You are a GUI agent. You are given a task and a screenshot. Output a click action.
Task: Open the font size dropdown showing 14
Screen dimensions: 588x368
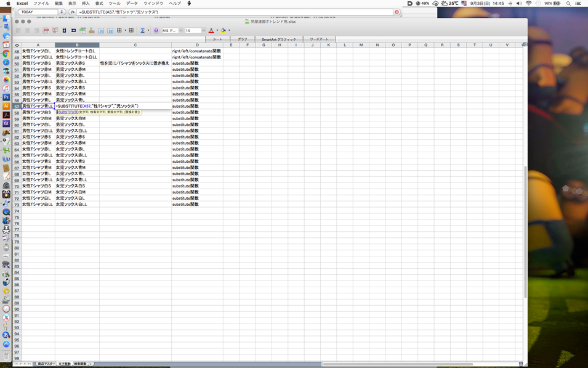pos(204,30)
